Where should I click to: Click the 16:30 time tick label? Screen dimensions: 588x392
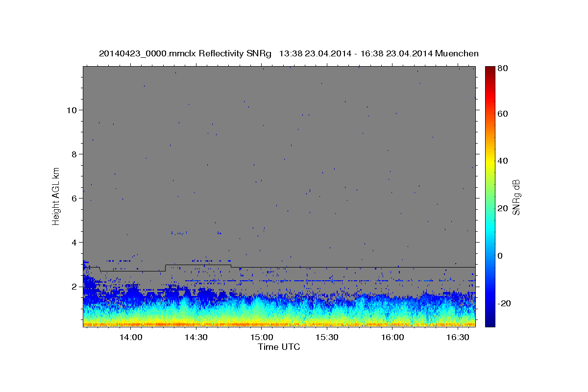[x=458, y=338]
